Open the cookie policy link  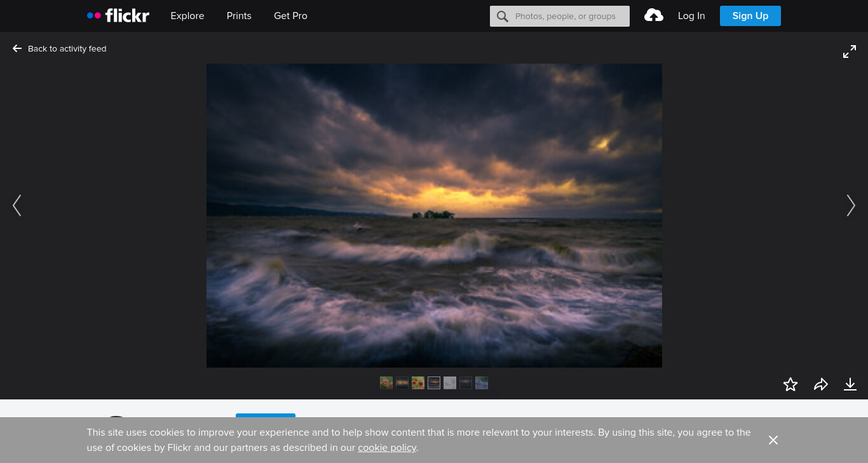(387, 448)
